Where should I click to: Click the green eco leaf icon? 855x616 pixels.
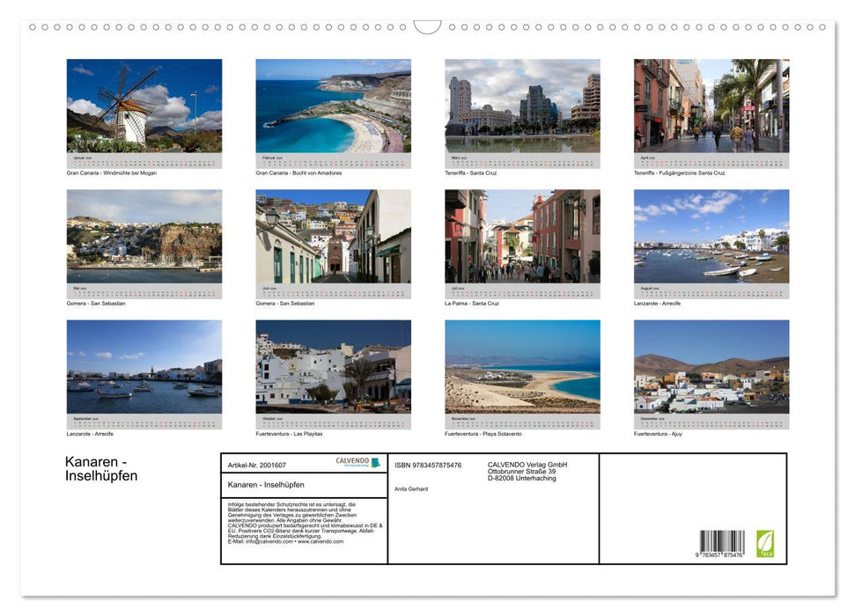[x=765, y=543]
